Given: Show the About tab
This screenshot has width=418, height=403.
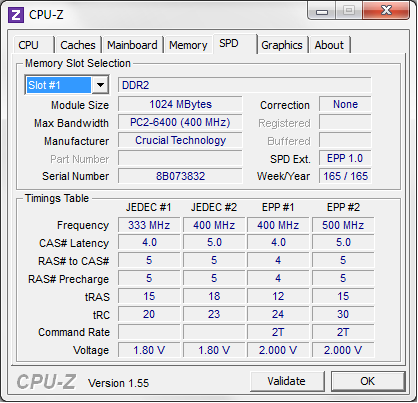Looking at the screenshot, I should tap(329, 45).
